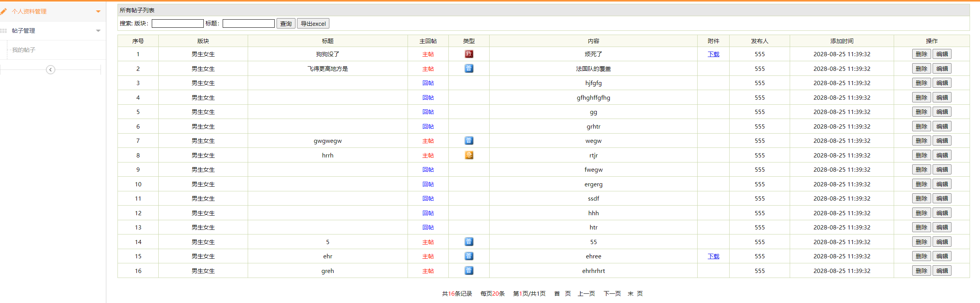Click the 回帖 label in row 3
Viewport: 980px width, 303px height.
click(428, 83)
